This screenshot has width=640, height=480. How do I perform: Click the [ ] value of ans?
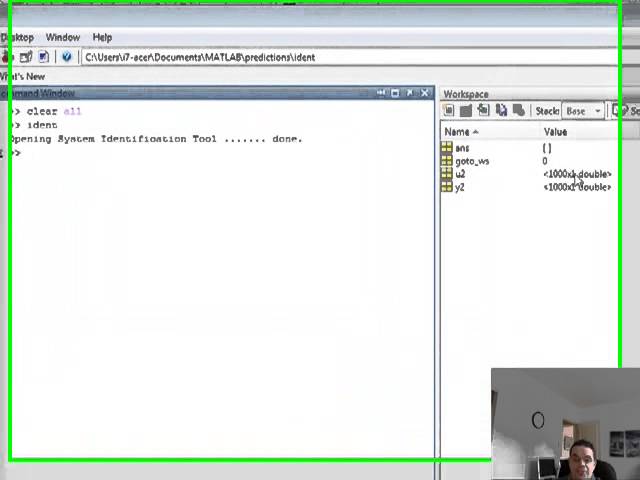[547, 148]
